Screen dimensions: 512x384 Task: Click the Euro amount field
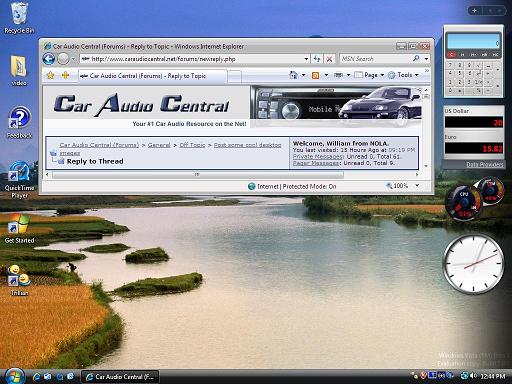[x=474, y=148]
